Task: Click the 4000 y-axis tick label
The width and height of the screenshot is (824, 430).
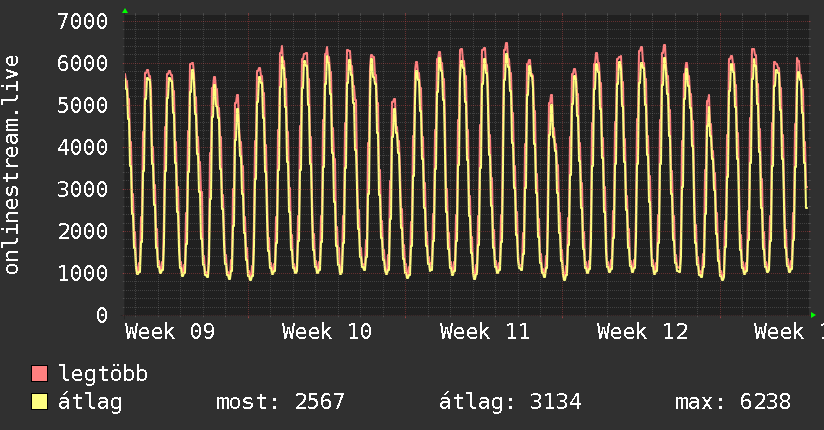Action: (83, 147)
